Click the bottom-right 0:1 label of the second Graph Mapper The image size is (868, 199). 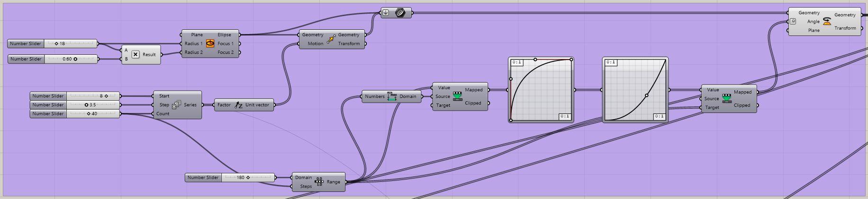tap(659, 116)
